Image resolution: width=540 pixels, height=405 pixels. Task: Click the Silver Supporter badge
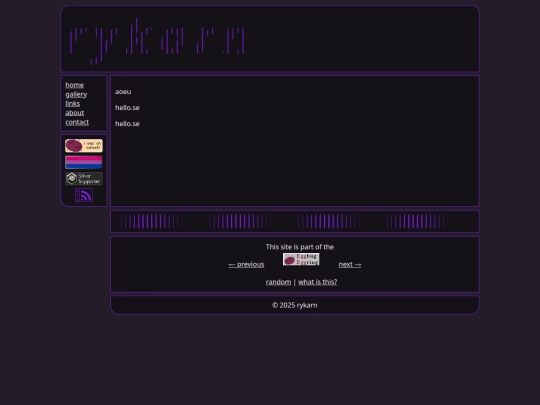(x=84, y=178)
